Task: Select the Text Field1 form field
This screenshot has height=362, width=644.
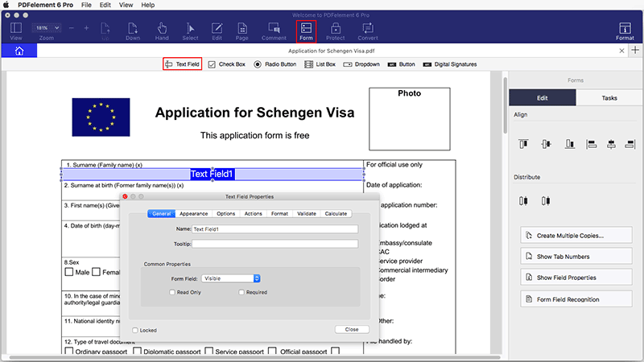Action: (x=213, y=174)
